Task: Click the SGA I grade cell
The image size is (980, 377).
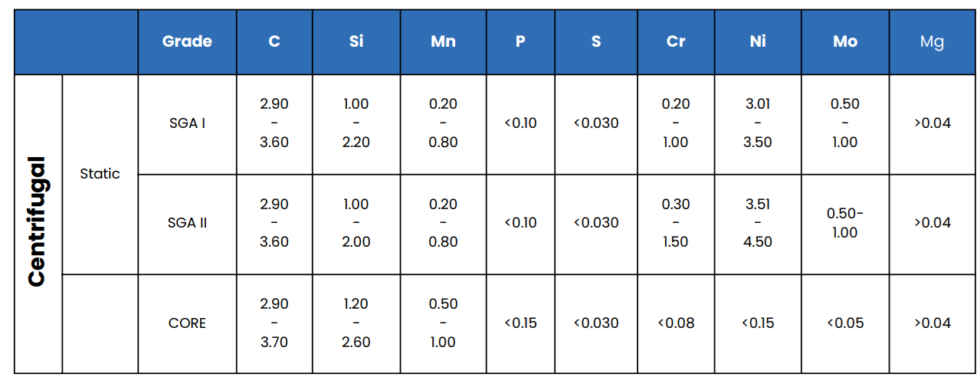Action: pyautogui.click(x=187, y=123)
